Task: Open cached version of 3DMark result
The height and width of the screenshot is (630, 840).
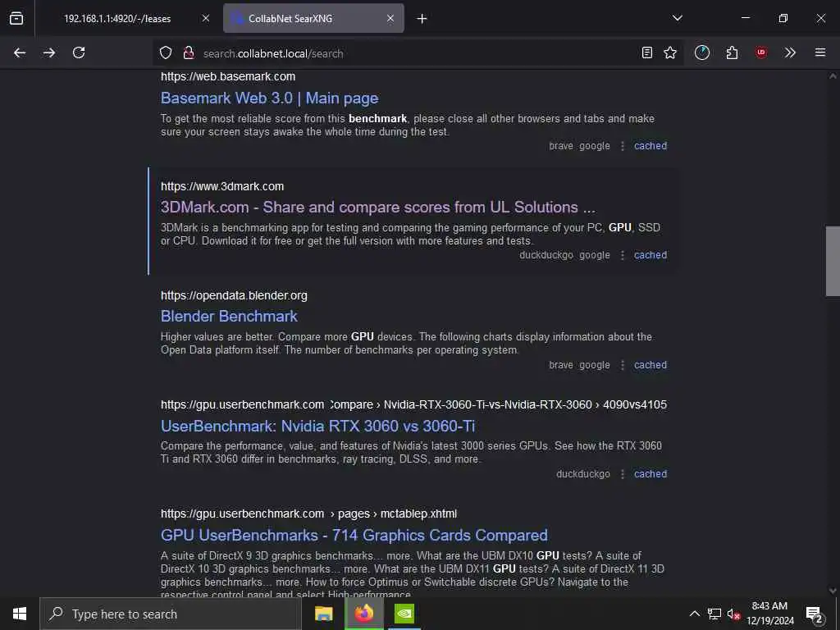Action: pyautogui.click(x=651, y=255)
